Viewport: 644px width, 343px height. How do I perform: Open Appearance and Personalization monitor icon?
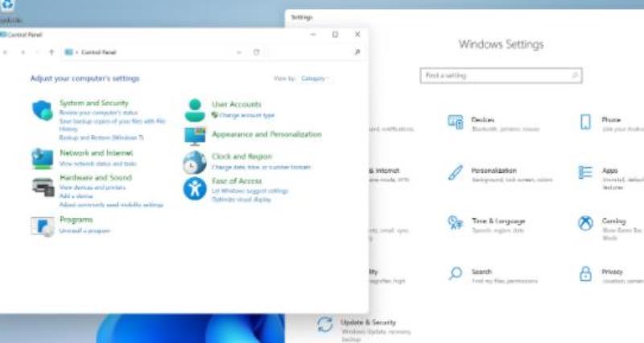pyautogui.click(x=195, y=136)
